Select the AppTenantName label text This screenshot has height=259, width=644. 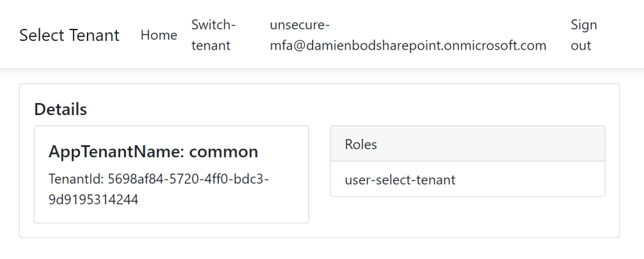point(116,152)
